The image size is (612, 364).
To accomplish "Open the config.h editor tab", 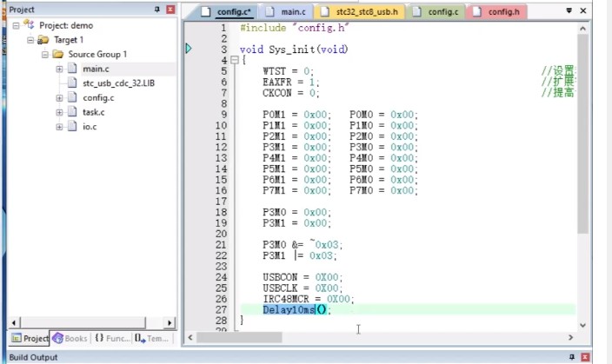I will [x=496, y=11].
